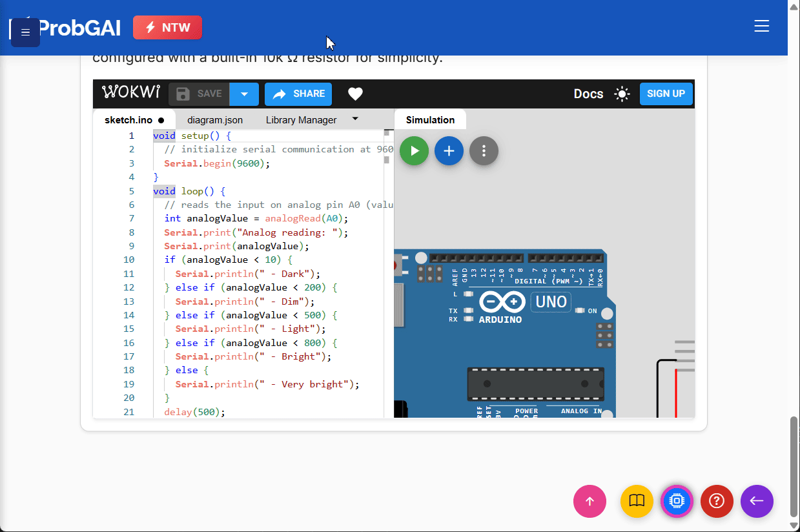800x532 pixels.
Task: Click the '" - Very bright"' println line
Action: tap(267, 384)
